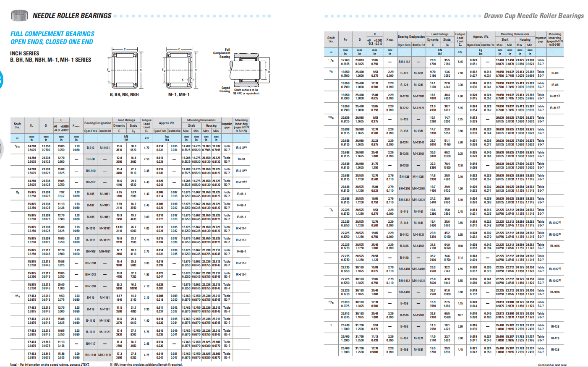Select bearing designation BH-1112 in right table
This screenshot has width=588, height=367.
[x=404, y=62]
